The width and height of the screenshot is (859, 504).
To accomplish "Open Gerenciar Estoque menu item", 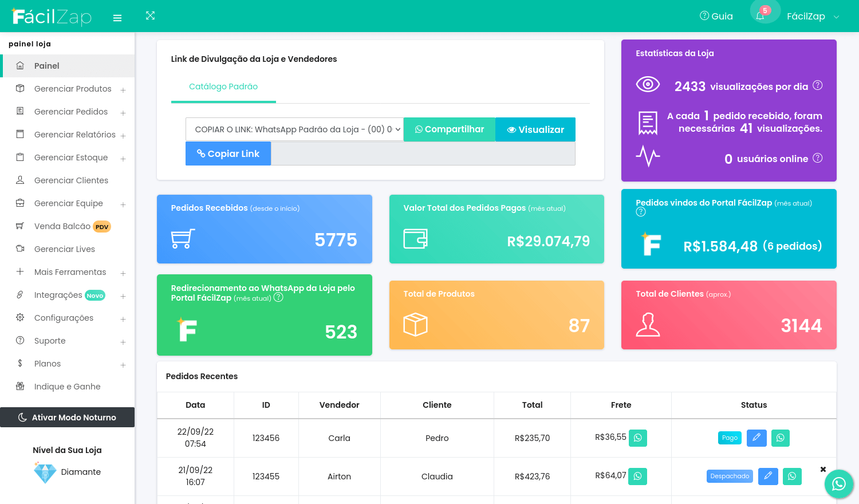I will [71, 157].
